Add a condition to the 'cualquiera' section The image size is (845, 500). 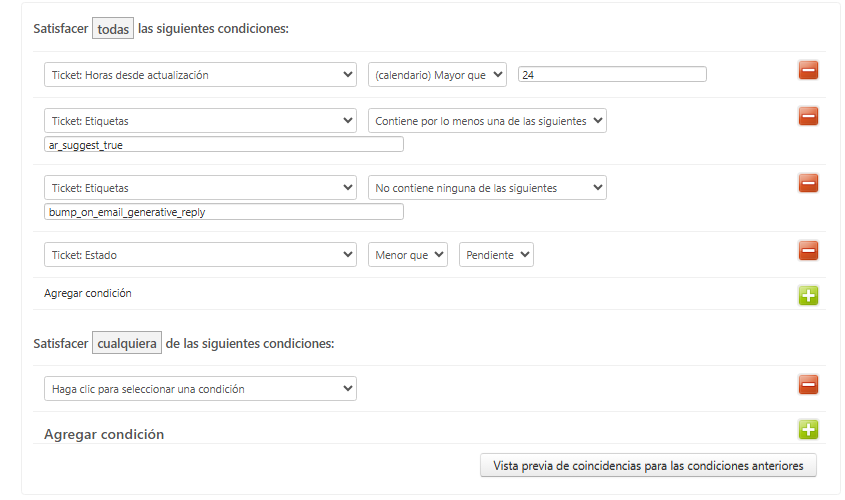click(x=808, y=430)
